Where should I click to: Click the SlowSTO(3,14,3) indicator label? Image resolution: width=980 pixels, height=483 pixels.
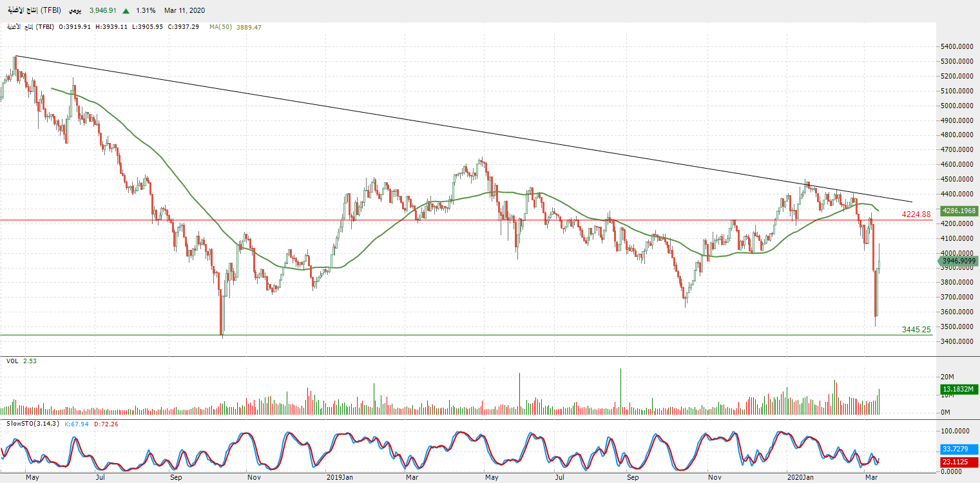pos(33,423)
